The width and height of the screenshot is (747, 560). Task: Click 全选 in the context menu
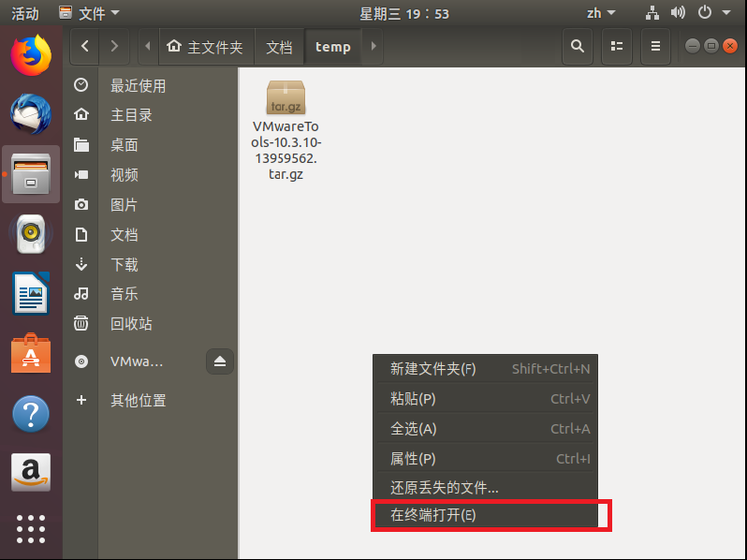pyautogui.click(x=413, y=429)
